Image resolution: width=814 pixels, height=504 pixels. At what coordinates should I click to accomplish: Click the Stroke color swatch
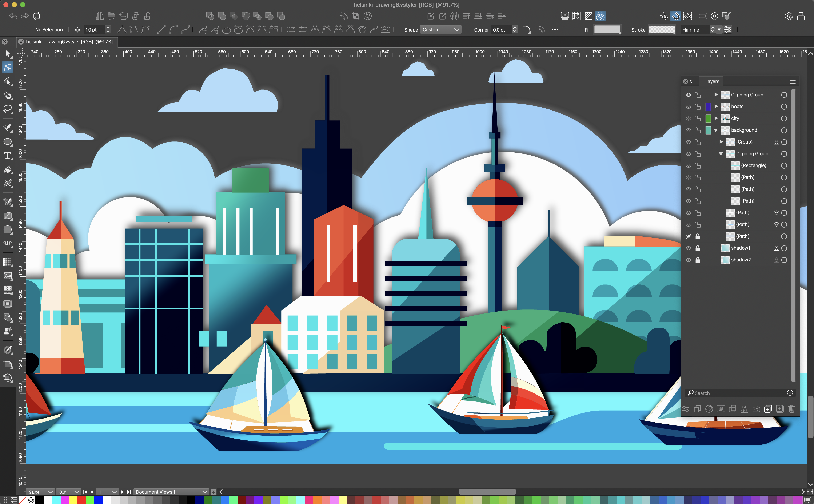pyautogui.click(x=662, y=30)
